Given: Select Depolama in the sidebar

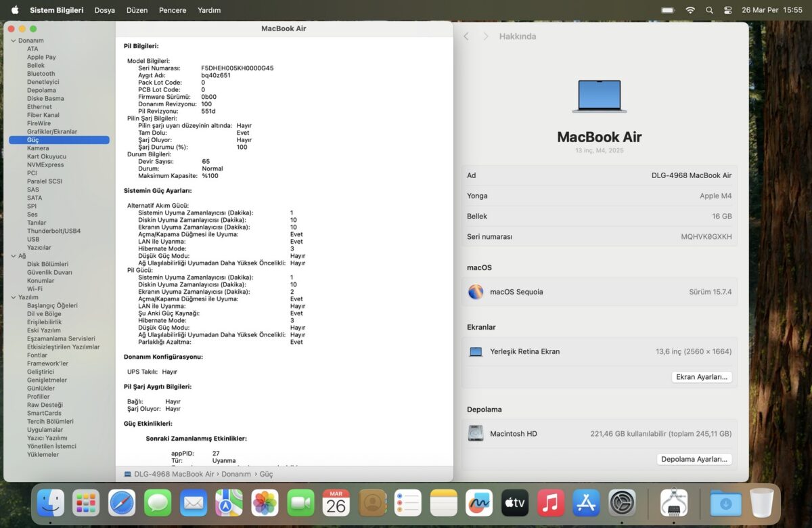Looking at the screenshot, I should click(41, 90).
